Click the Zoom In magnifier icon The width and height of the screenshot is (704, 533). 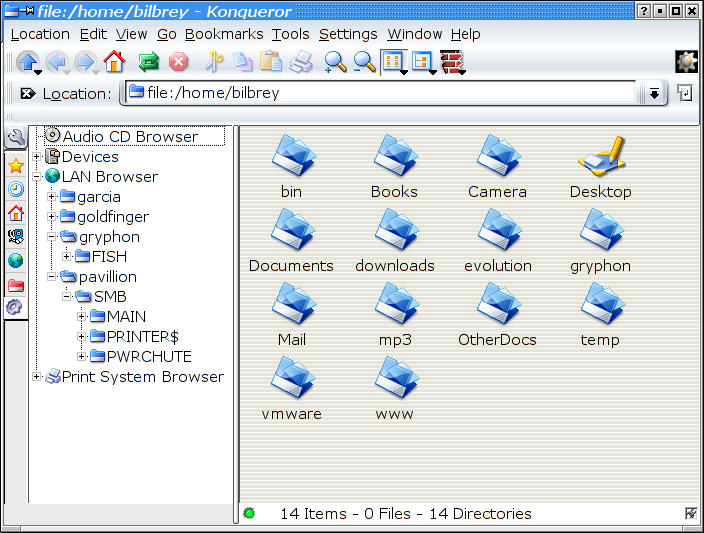(335, 62)
